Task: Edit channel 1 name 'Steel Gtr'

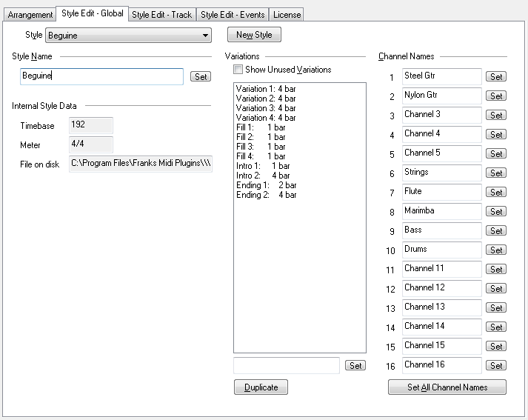Action: point(442,76)
